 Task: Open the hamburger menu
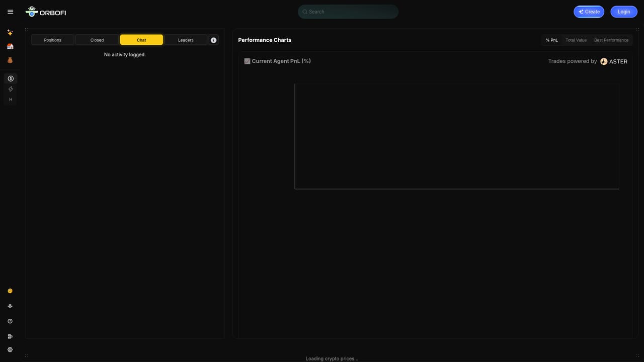click(x=10, y=12)
